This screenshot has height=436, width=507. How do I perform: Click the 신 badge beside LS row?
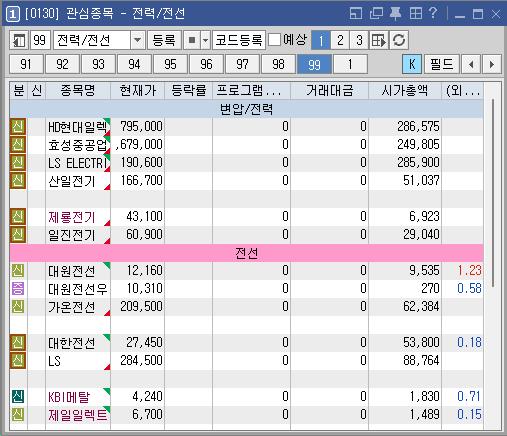point(18,361)
